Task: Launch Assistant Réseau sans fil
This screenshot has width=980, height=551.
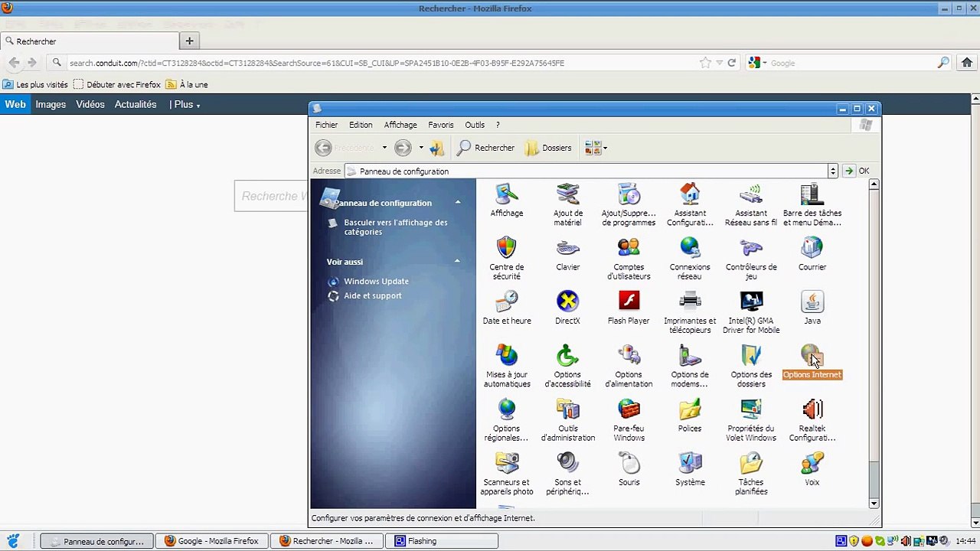Action: [751, 204]
